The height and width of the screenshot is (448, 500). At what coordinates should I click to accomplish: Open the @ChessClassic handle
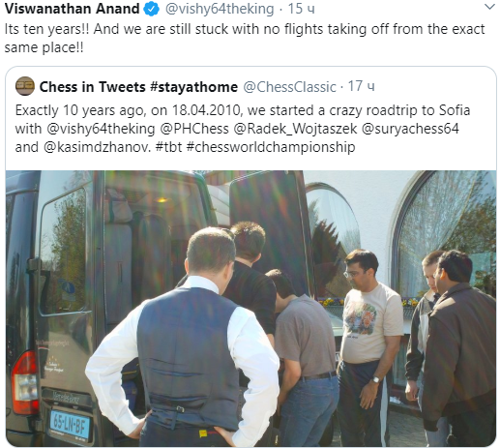click(289, 87)
